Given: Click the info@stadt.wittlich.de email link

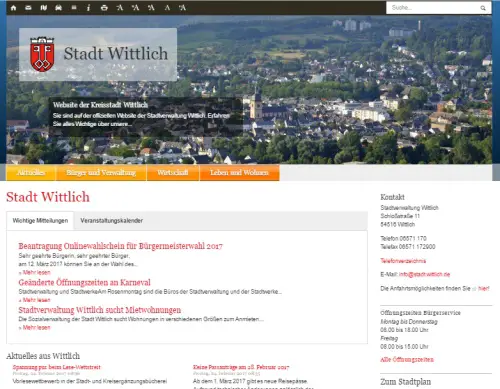Looking at the screenshot, I should coord(424,274).
